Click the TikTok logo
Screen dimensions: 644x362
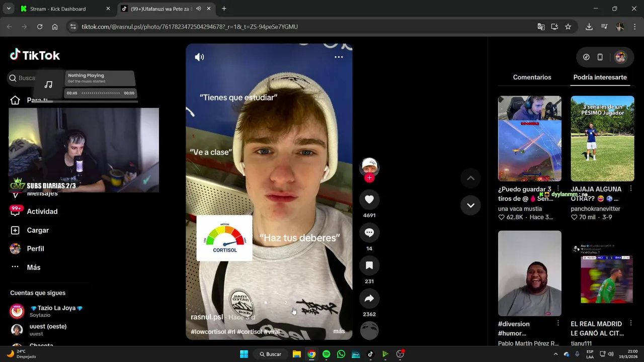[35, 55]
